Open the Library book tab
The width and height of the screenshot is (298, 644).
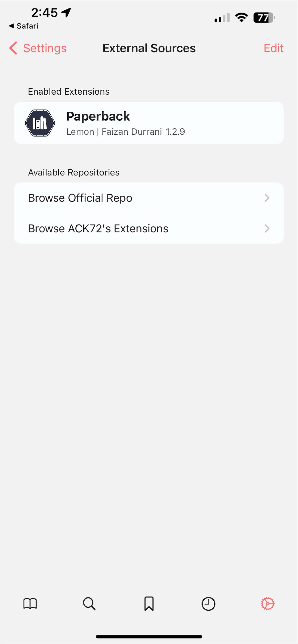pos(30,604)
